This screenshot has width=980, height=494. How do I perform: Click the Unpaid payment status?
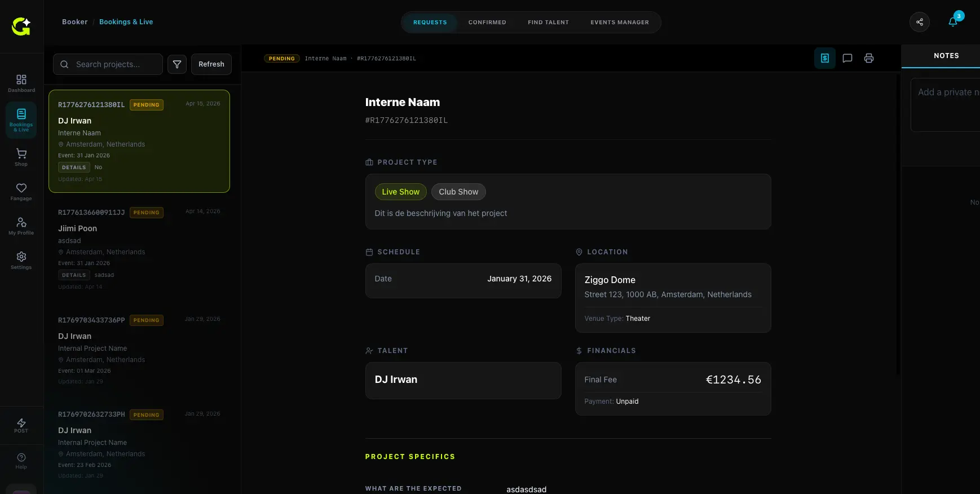click(627, 402)
